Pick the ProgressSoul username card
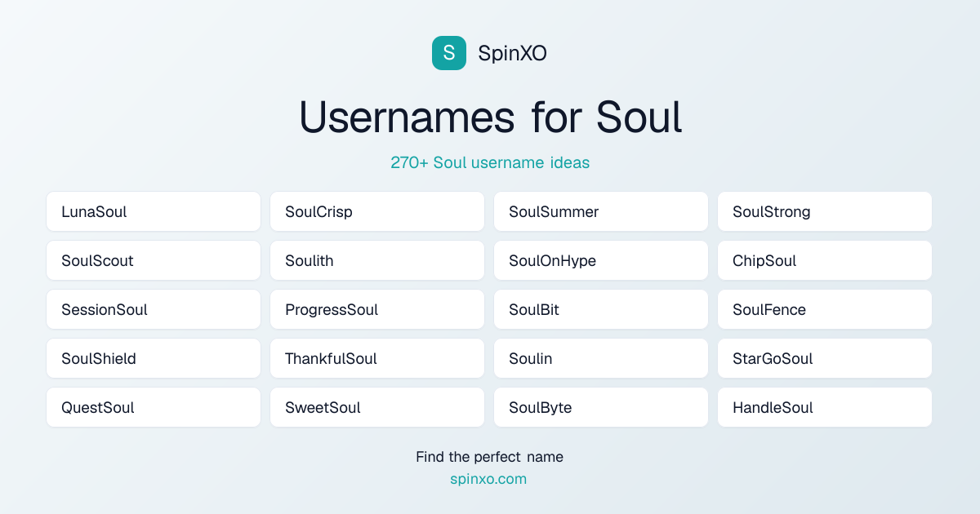 pos(377,309)
